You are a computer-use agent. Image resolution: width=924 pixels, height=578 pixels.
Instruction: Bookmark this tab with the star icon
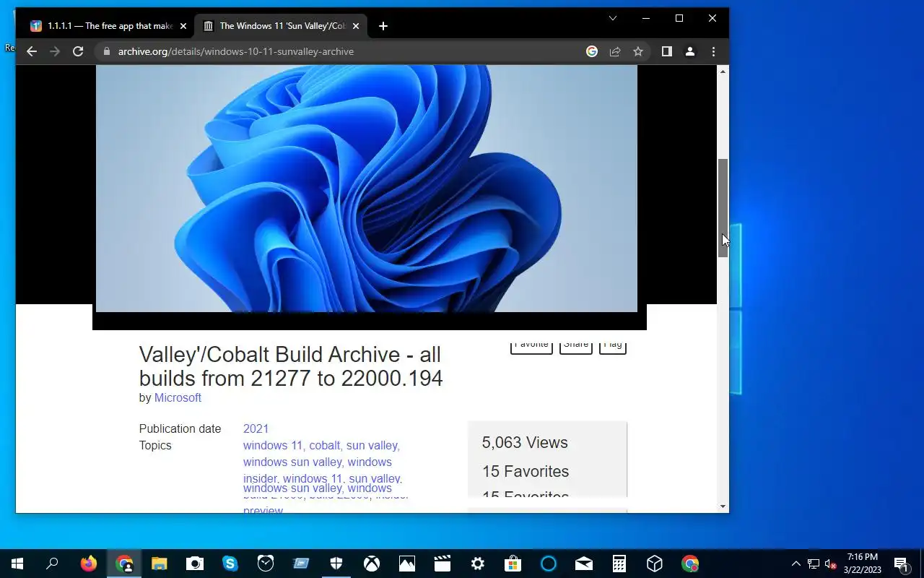coord(638,51)
